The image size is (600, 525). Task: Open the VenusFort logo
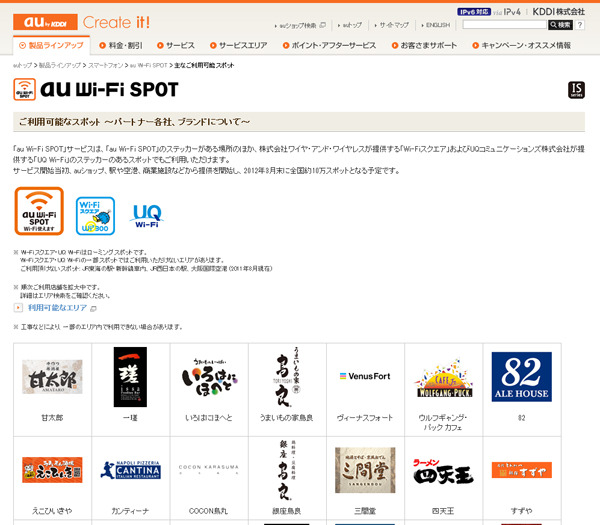(365, 376)
